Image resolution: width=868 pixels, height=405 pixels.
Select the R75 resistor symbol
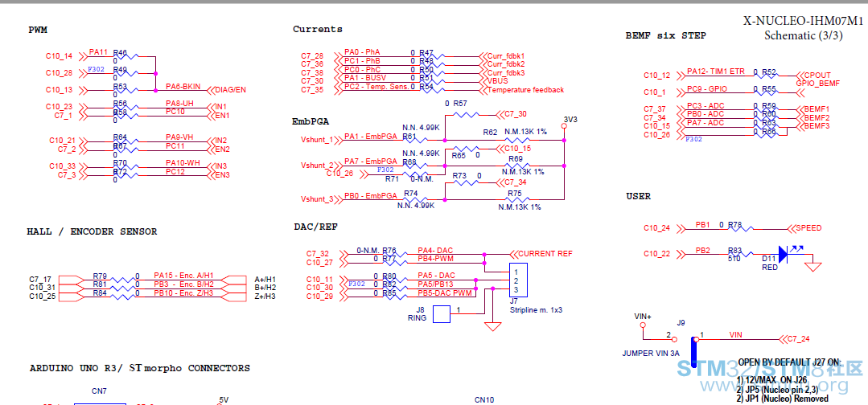pyautogui.click(x=516, y=199)
